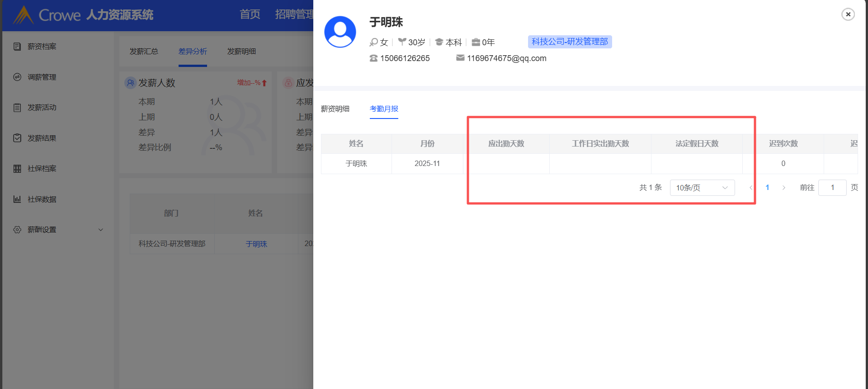Open 社保档案 in the sidebar
Image resolution: width=868 pixels, height=389 pixels.
[x=42, y=169]
